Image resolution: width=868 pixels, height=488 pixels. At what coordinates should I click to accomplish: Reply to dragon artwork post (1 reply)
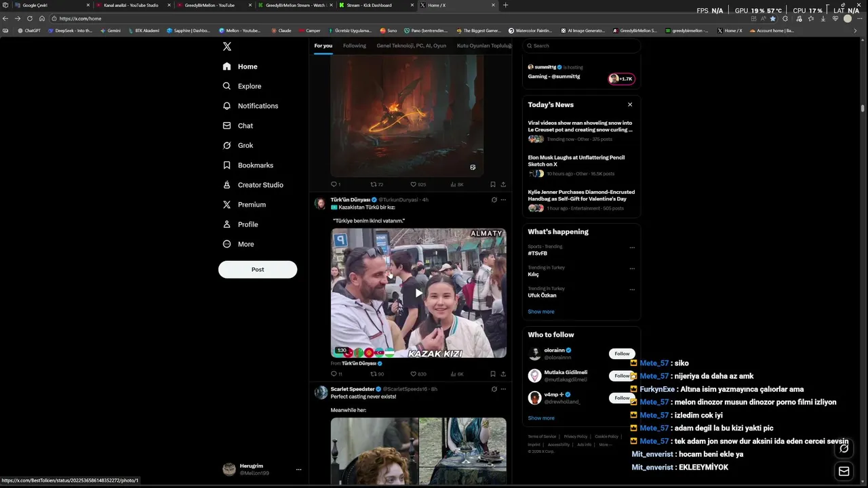coord(335,184)
